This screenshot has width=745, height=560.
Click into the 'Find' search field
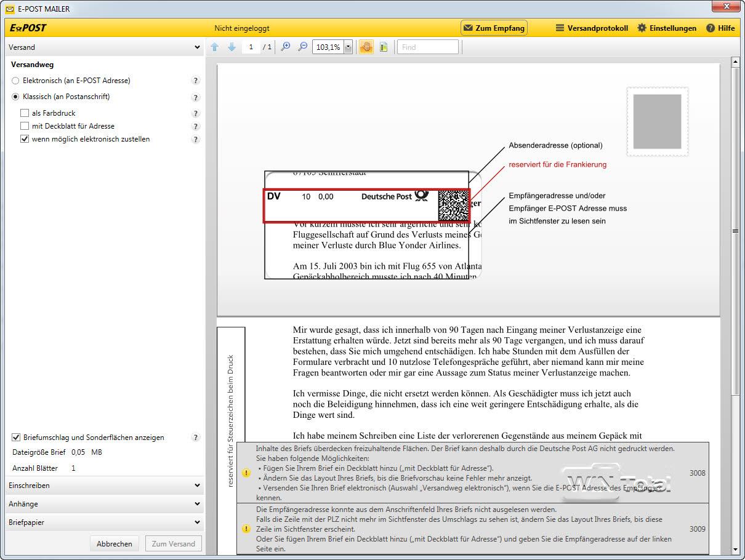(x=428, y=47)
